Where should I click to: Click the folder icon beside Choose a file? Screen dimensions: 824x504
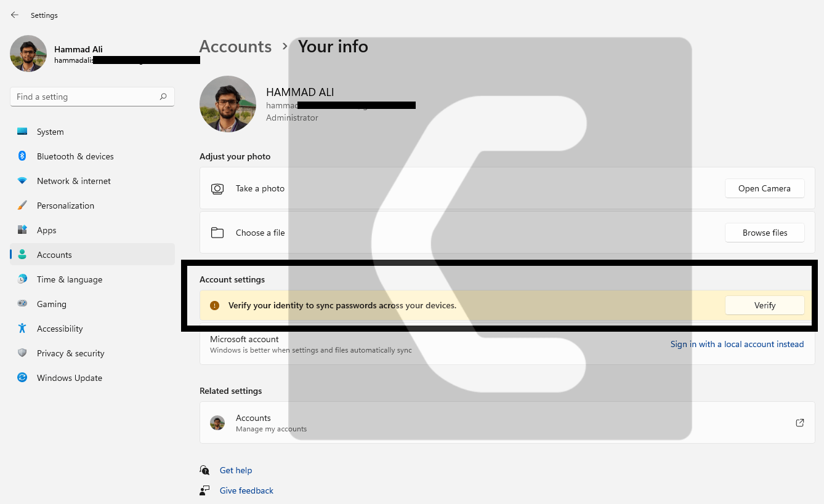(217, 233)
